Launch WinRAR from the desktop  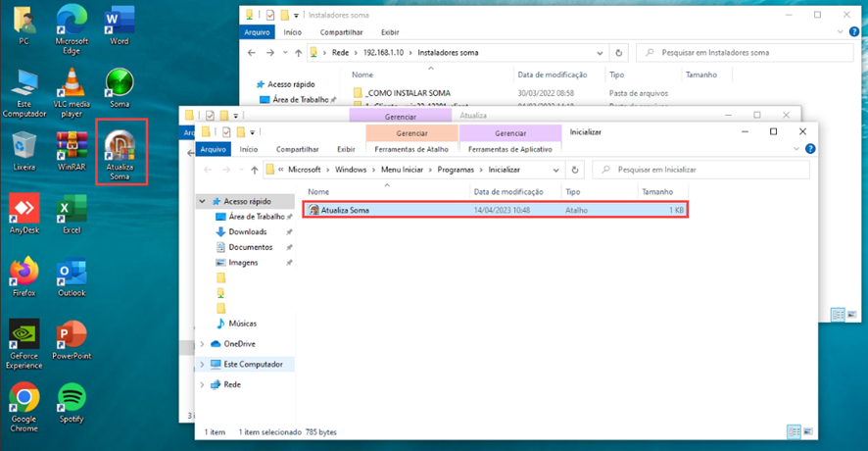click(x=72, y=151)
